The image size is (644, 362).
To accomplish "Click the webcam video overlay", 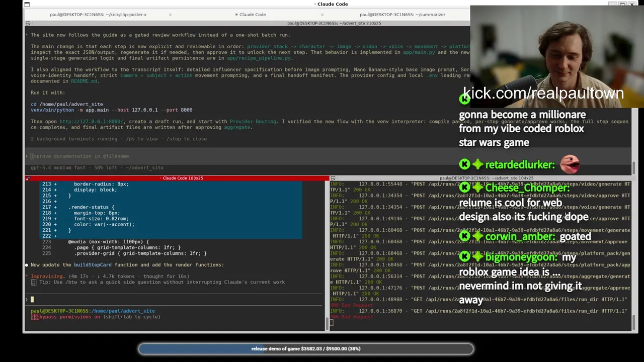I will [x=556, y=56].
